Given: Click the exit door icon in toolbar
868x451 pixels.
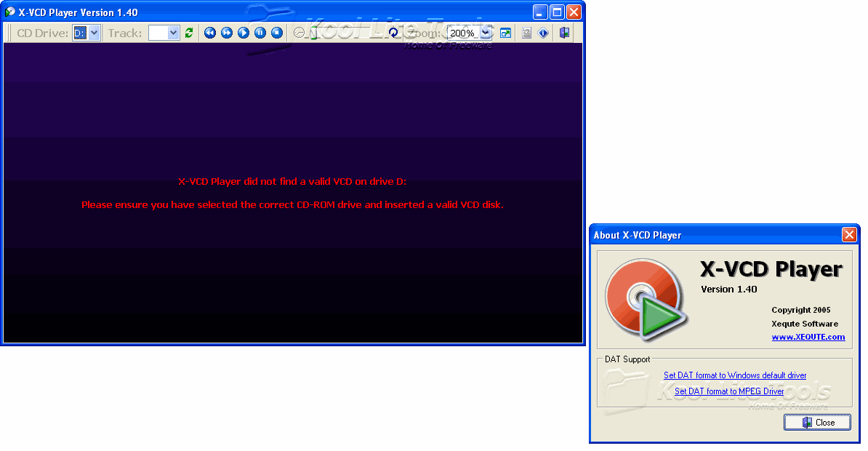Looking at the screenshot, I should [564, 33].
